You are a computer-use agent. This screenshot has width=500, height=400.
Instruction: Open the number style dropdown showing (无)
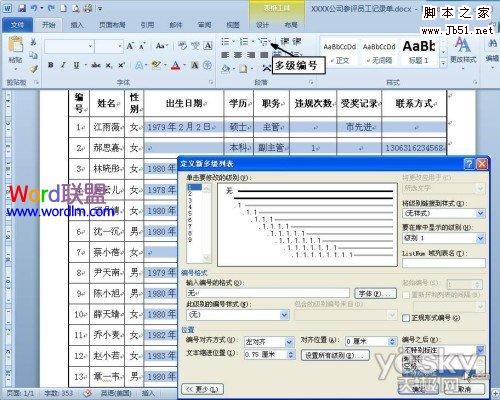(x=238, y=315)
